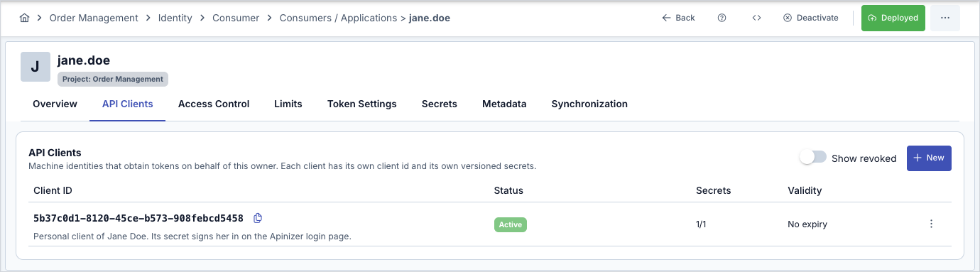Screen dimensions: 980x272
Task: Go to the Limits tab
Action: (x=288, y=104)
